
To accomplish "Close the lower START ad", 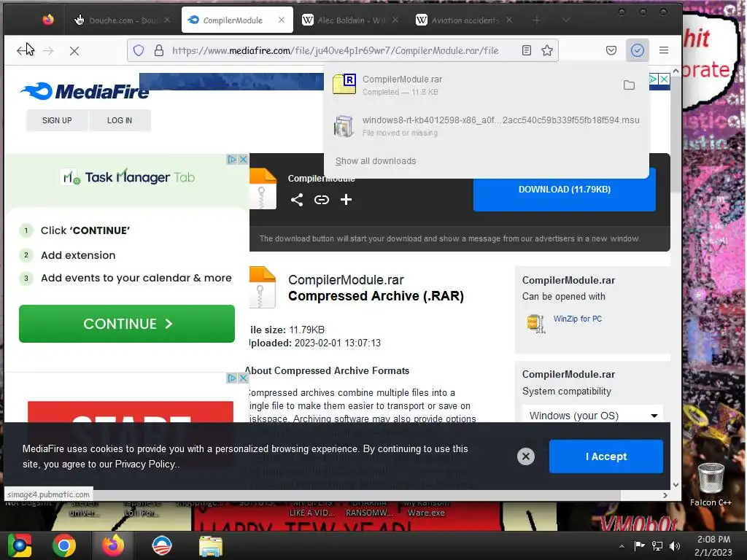I will [x=243, y=378].
